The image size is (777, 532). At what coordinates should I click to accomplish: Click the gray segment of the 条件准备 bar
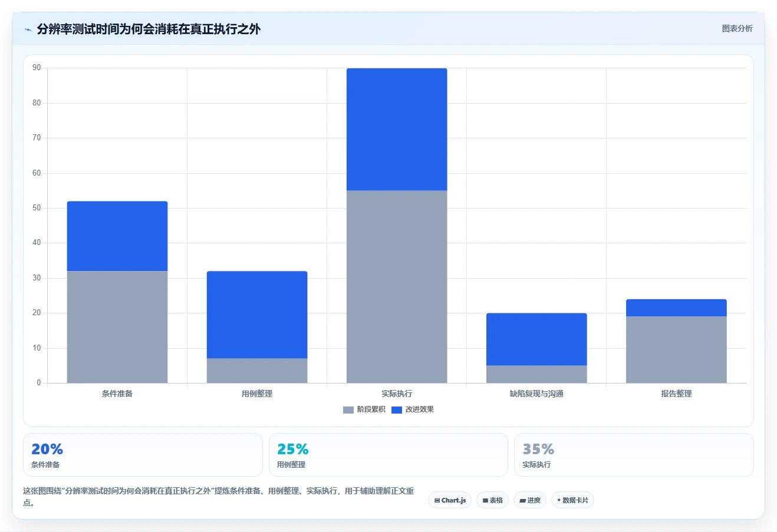(117, 327)
